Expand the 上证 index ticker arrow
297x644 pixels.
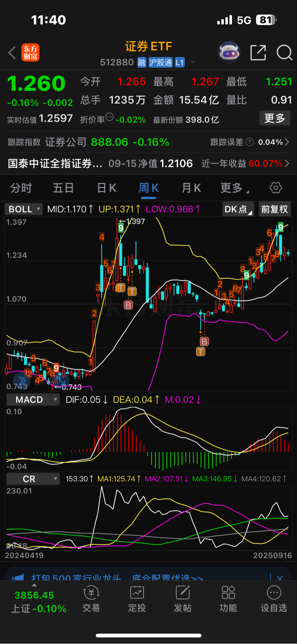click(34, 585)
